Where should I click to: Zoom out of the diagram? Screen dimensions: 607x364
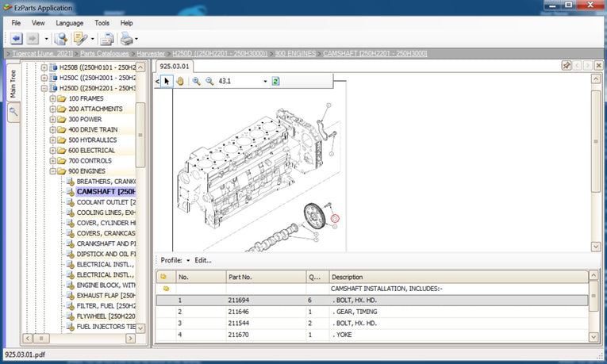(x=209, y=81)
